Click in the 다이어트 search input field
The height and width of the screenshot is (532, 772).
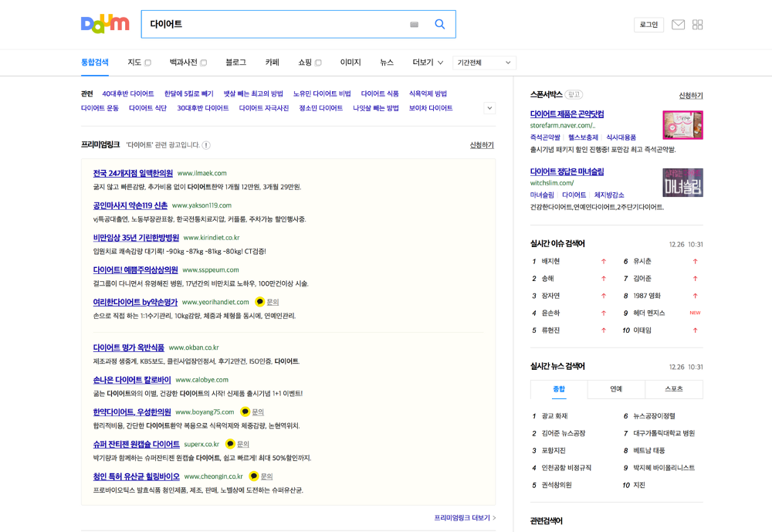(x=276, y=24)
